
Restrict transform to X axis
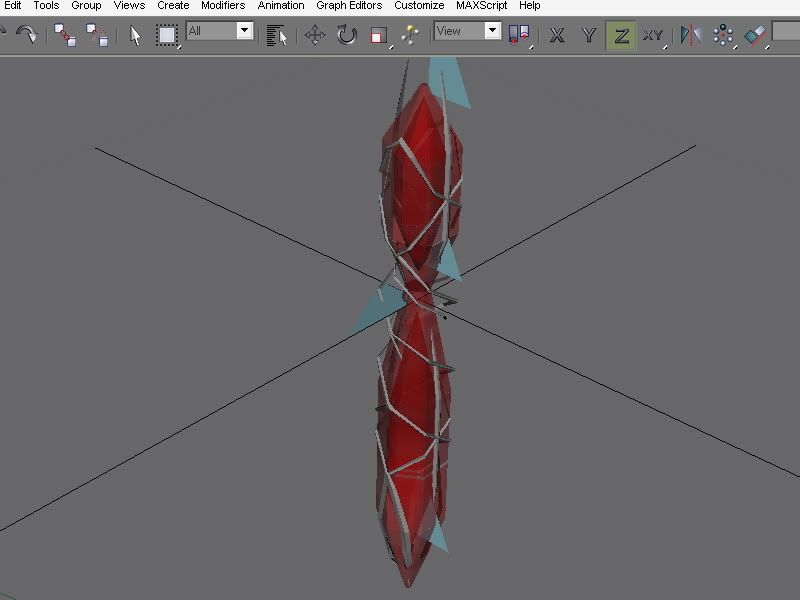[x=557, y=35]
